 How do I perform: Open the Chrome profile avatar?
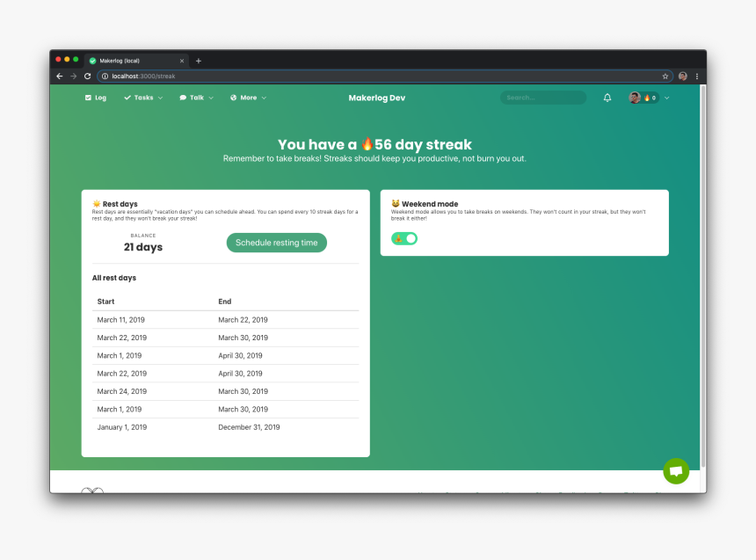[x=683, y=76]
